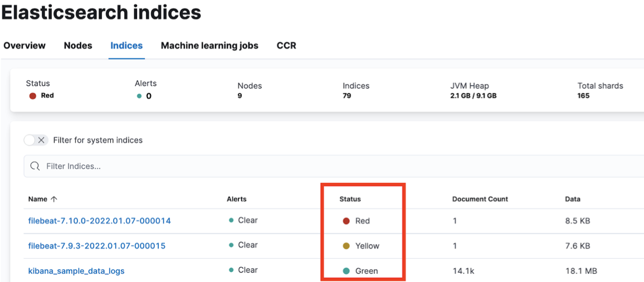The image size is (644, 282).
Task: Click the yellow status dot for filebeat-7.9.3 row
Action: (346, 246)
